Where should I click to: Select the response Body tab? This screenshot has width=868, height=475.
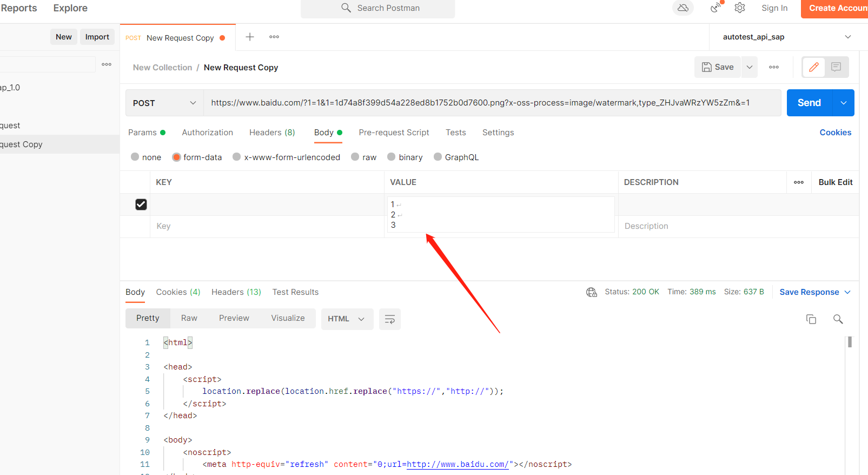pyautogui.click(x=135, y=292)
